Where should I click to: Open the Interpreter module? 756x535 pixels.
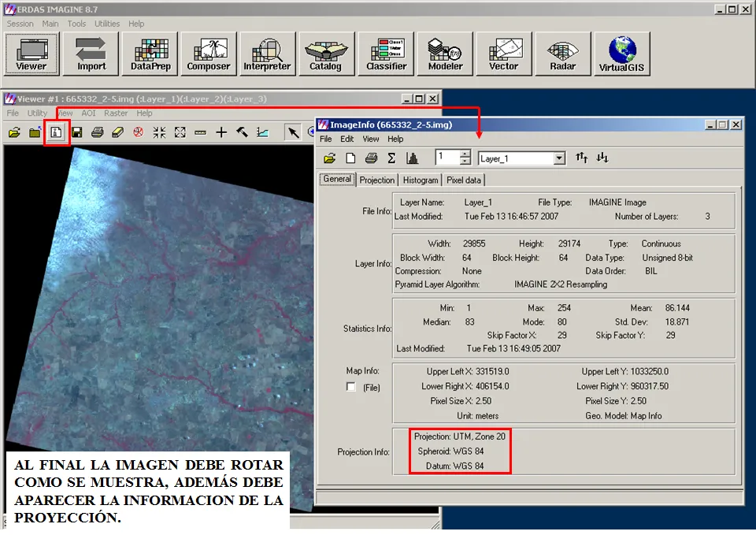[268, 54]
